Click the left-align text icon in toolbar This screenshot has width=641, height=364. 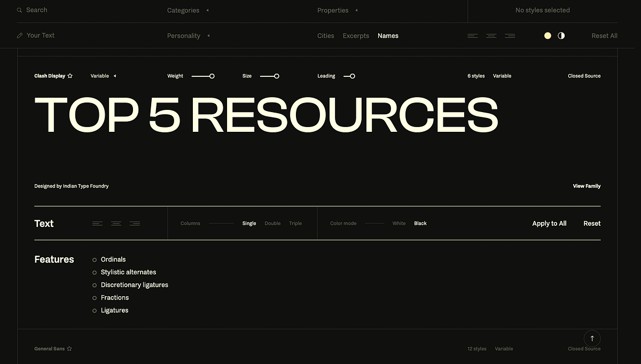pyautogui.click(x=472, y=35)
